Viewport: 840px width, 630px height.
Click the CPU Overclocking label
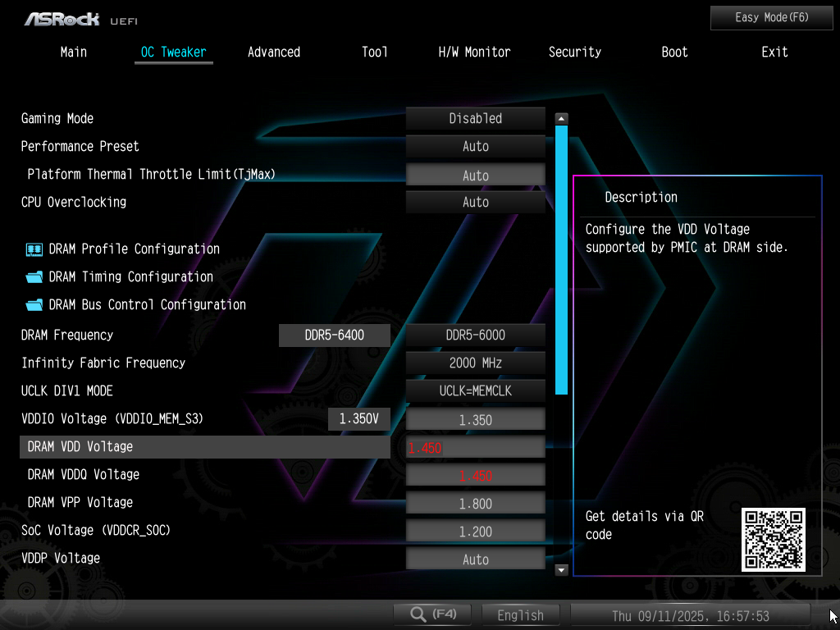pos(74,202)
